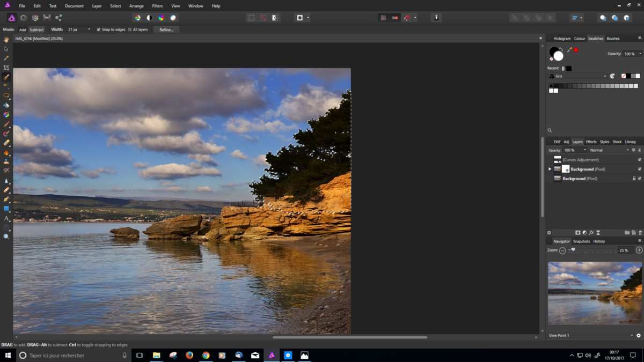Switch to the Histogram tab
This screenshot has height=362, width=644.
click(562, 39)
